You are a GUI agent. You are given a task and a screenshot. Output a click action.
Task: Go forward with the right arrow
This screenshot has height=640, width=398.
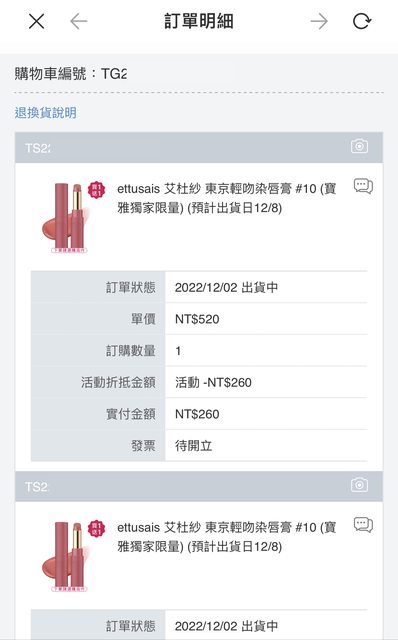(x=319, y=21)
